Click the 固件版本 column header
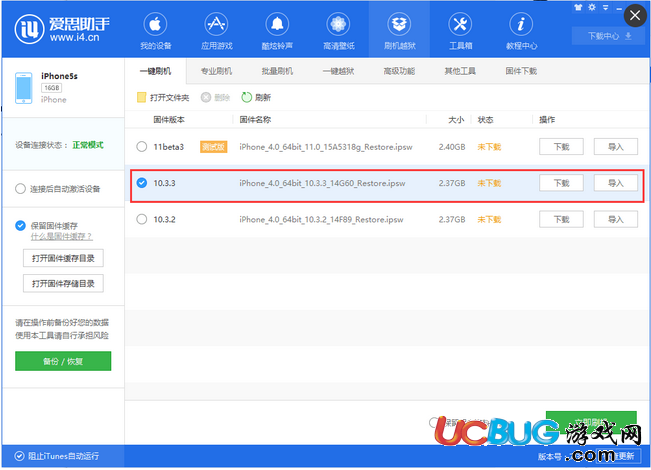Screen dimensions: 651x470 [x=169, y=120]
